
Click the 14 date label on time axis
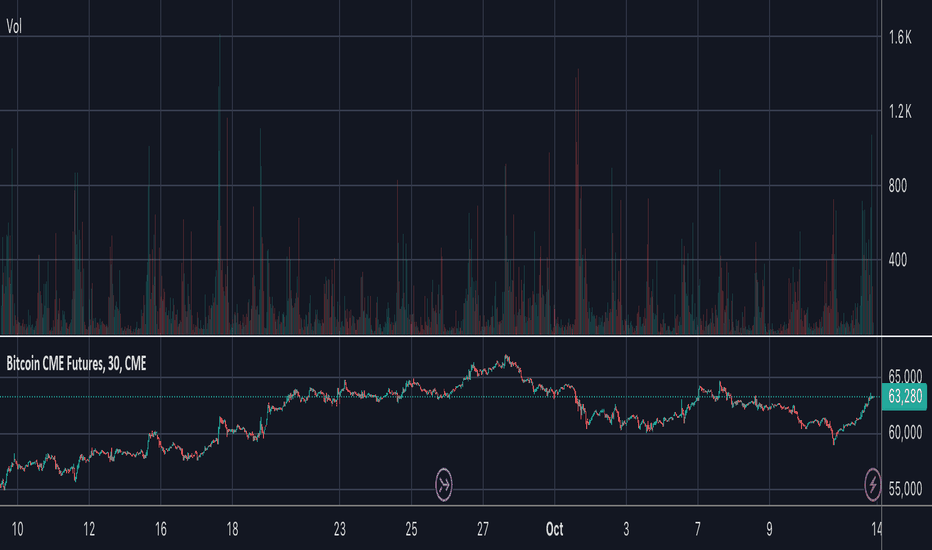tap(877, 529)
